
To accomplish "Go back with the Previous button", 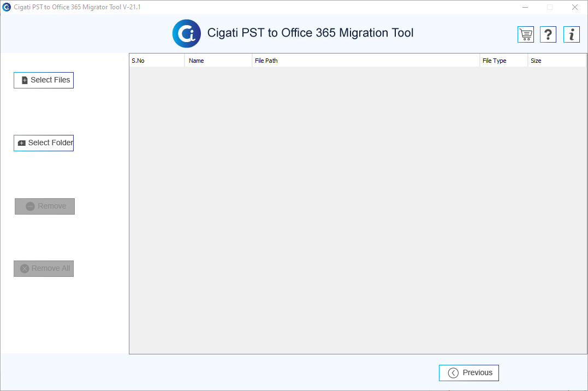I will [469, 373].
